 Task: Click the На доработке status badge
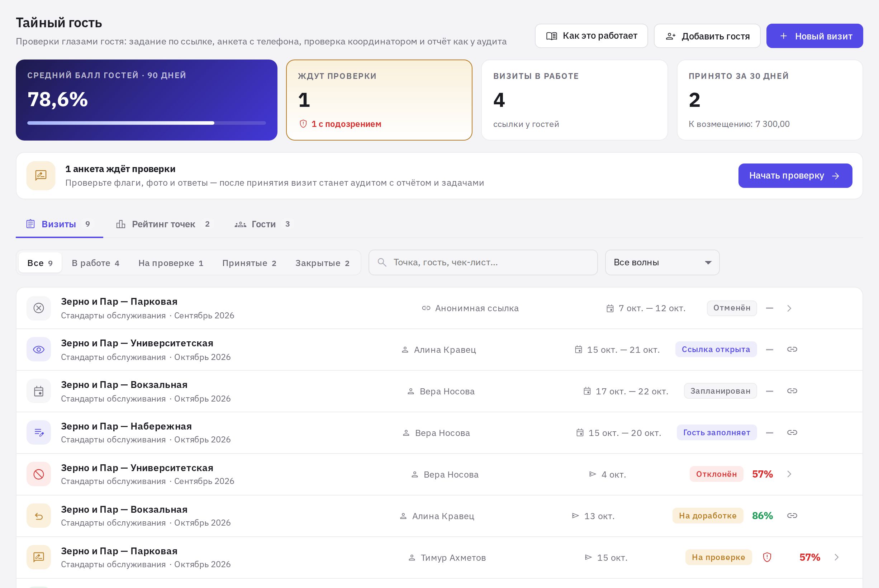(708, 516)
